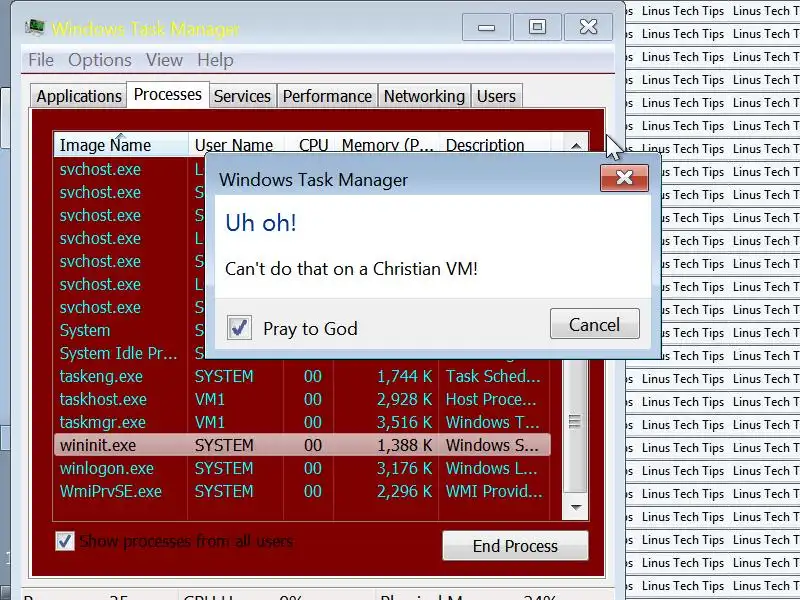
Task: Click the 1,744 K memory value
Action: point(405,376)
